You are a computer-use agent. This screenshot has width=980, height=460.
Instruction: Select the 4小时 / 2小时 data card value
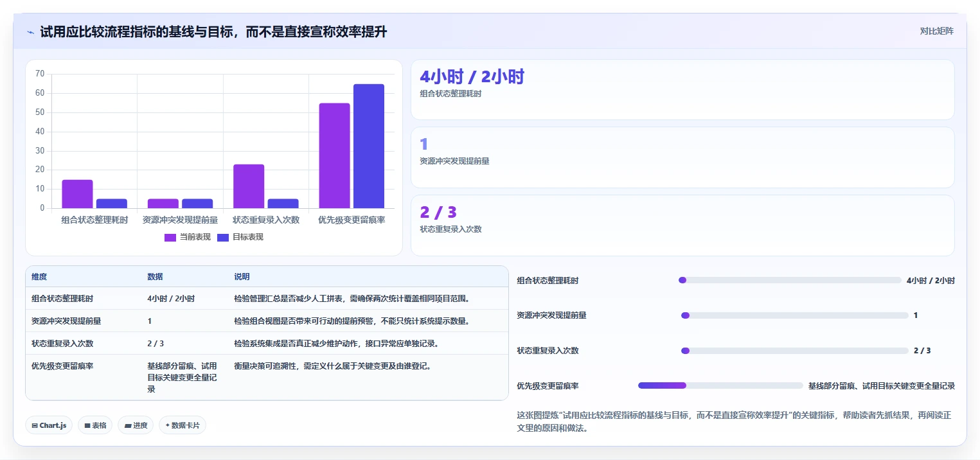click(x=472, y=76)
